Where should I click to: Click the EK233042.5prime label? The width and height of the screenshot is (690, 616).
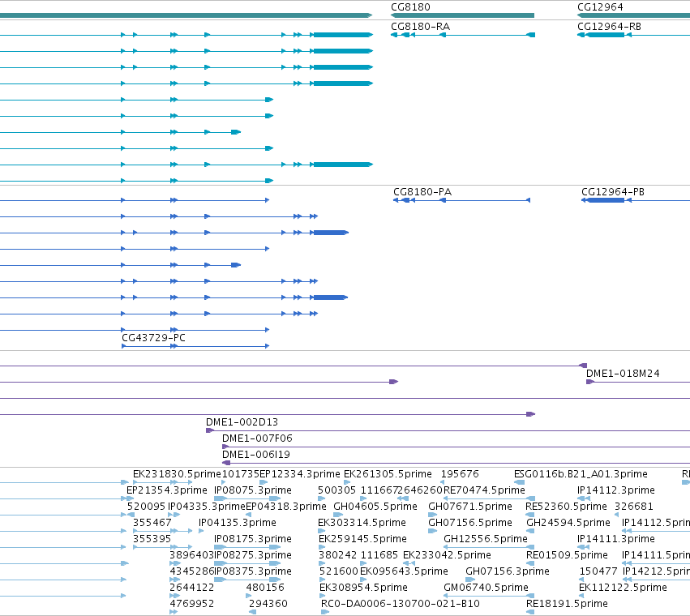point(447,556)
